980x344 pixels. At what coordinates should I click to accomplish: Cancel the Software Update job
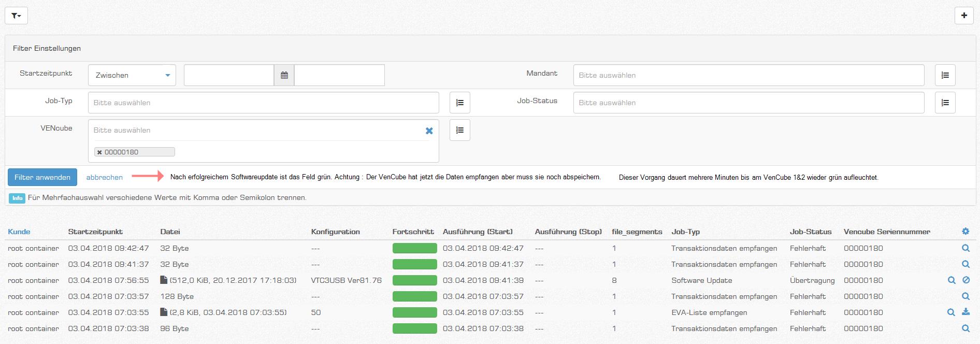coord(966,280)
